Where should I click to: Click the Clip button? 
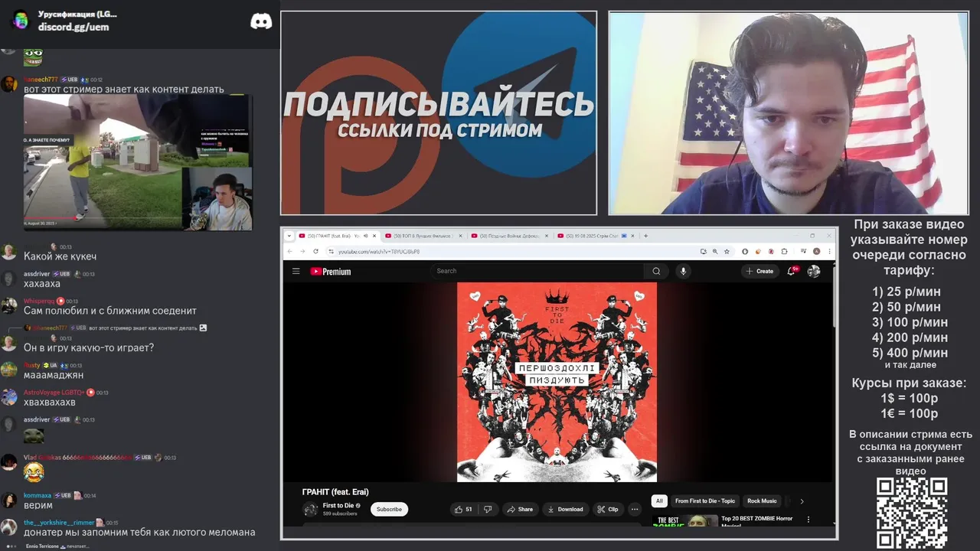pos(608,509)
